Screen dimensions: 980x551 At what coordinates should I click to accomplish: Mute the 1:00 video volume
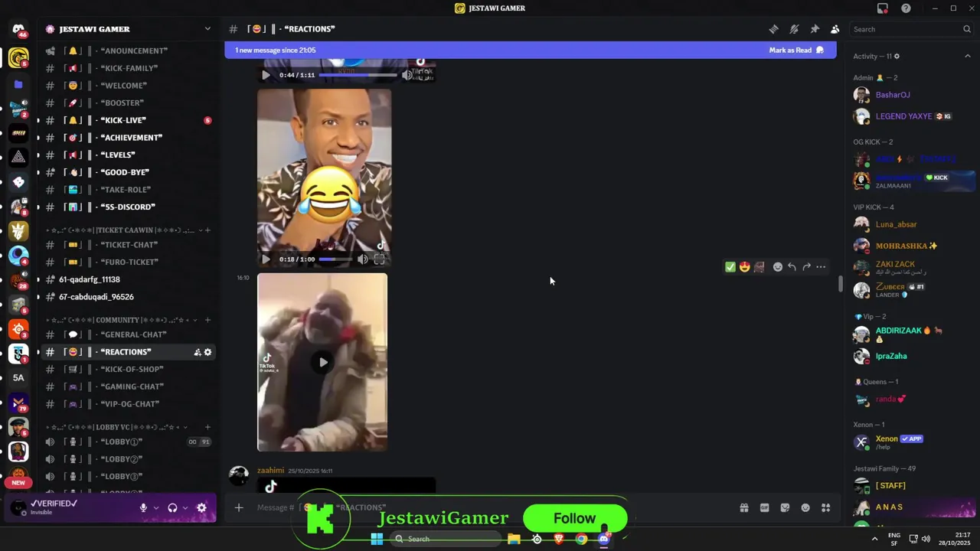tap(363, 259)
